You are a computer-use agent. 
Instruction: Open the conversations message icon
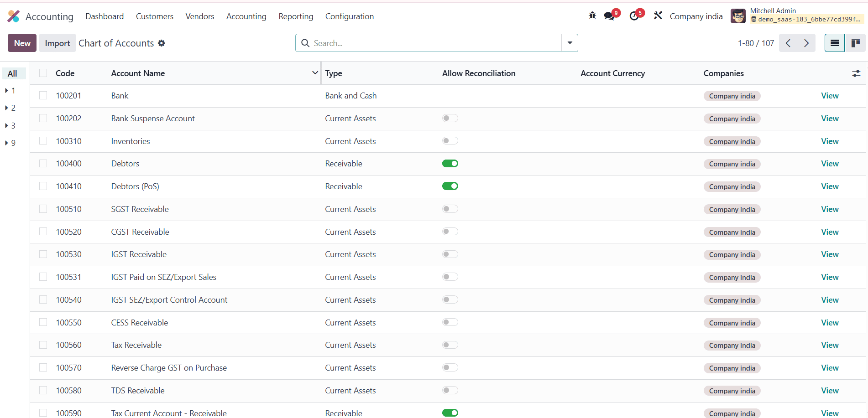(609, 16)
